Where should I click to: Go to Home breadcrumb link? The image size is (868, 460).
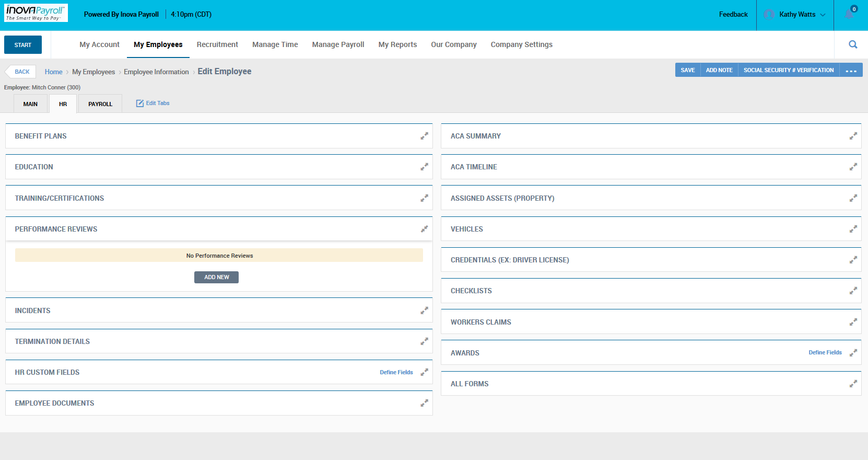coord(53,72)
